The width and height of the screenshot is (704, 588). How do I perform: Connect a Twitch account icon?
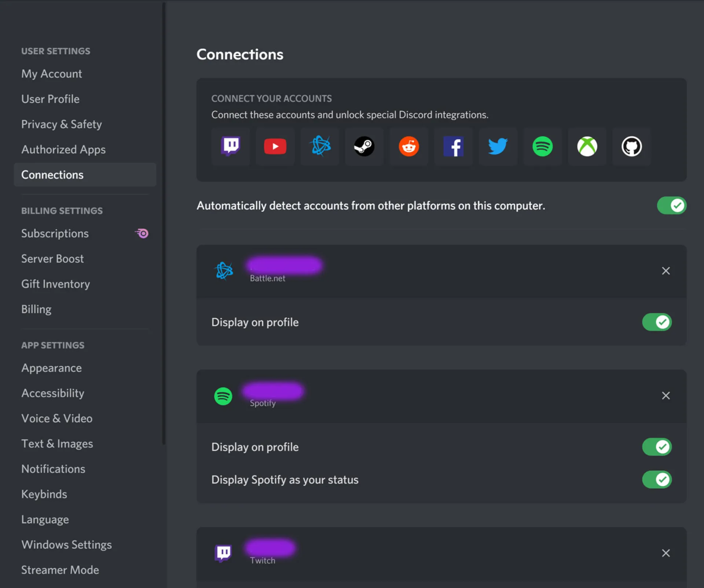(x=230, y=146)
